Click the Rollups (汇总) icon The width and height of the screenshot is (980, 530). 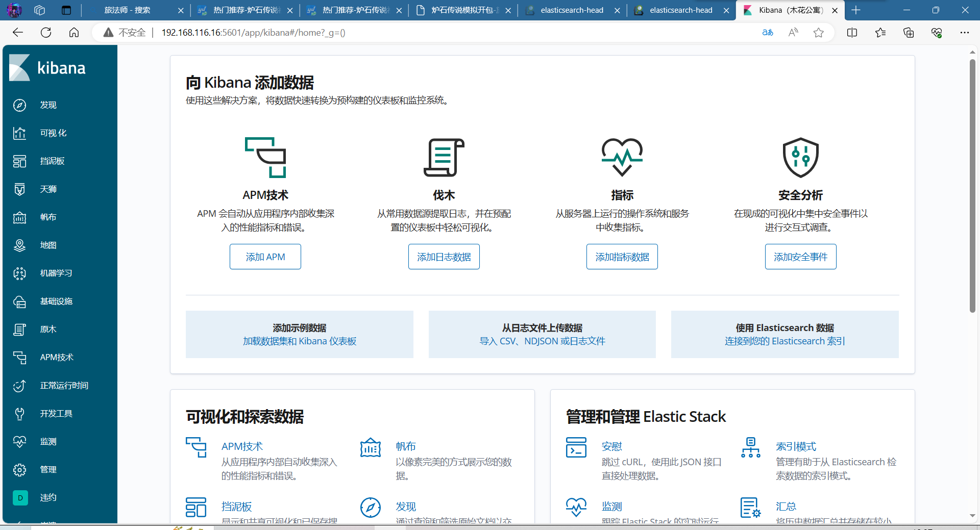click(x=750, y=508)
